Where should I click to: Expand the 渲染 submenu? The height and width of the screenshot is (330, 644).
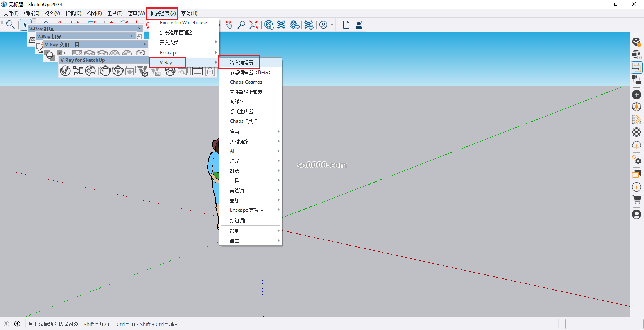click(x=250, y=132)
